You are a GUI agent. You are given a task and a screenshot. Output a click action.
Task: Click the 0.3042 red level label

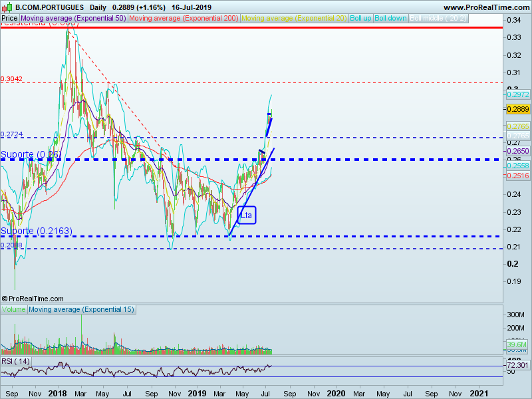pos(11,79)
